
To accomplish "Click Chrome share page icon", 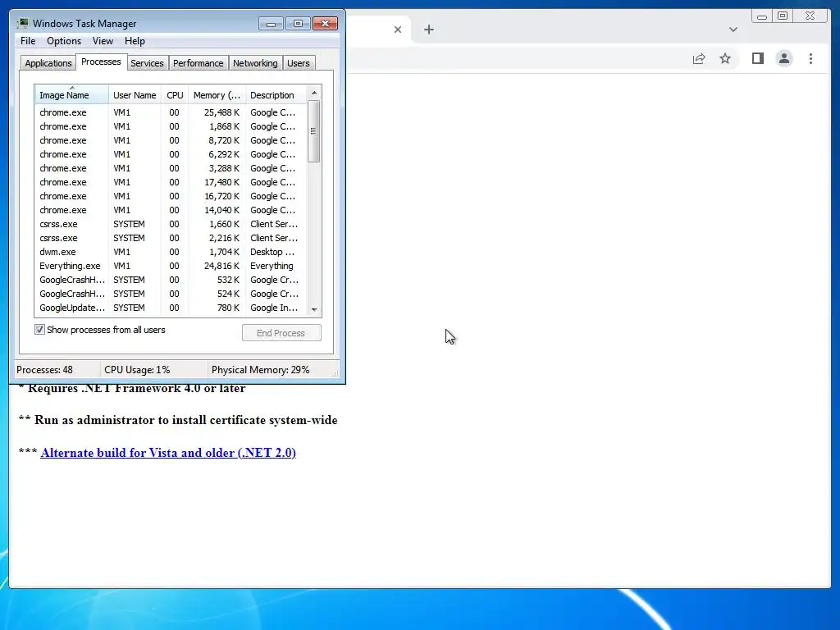I will tap(699, 59).
